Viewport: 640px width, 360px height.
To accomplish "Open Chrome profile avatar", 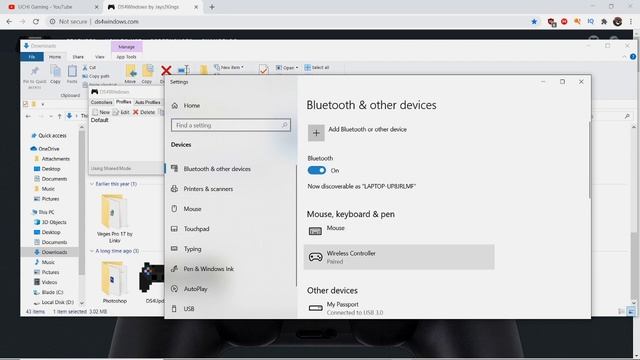I will 617,22.
